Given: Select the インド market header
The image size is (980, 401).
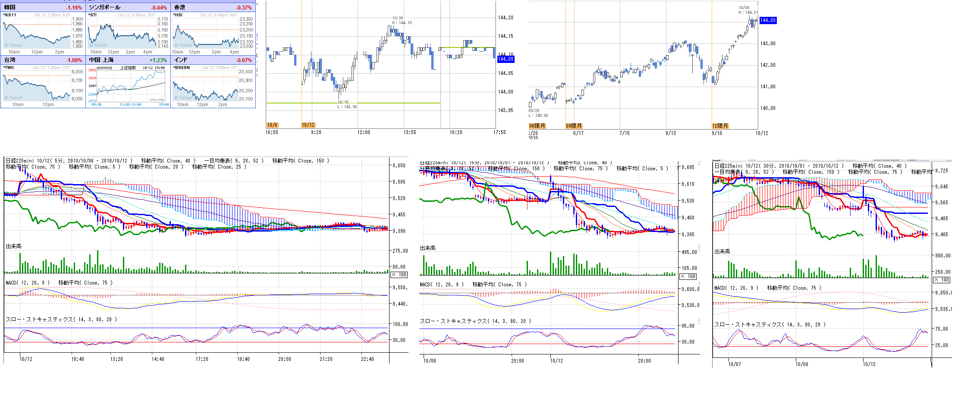Looking at the screenshot, I should point(181,60).
